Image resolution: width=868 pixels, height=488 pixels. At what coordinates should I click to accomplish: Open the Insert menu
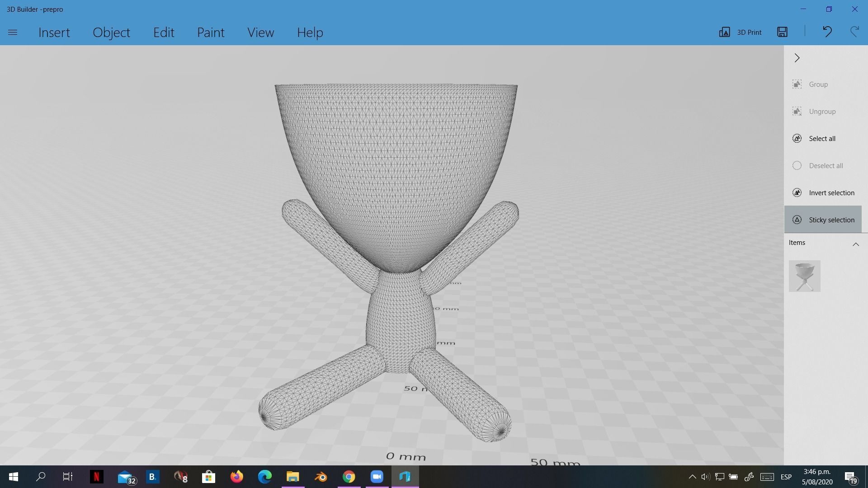tap(54, 33)
